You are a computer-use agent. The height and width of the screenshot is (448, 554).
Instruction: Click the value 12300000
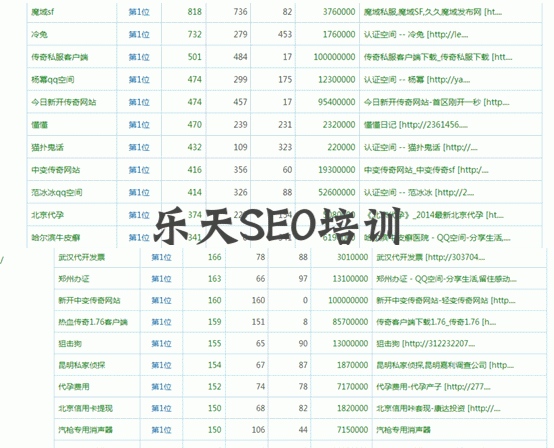[x=337, y=80]
